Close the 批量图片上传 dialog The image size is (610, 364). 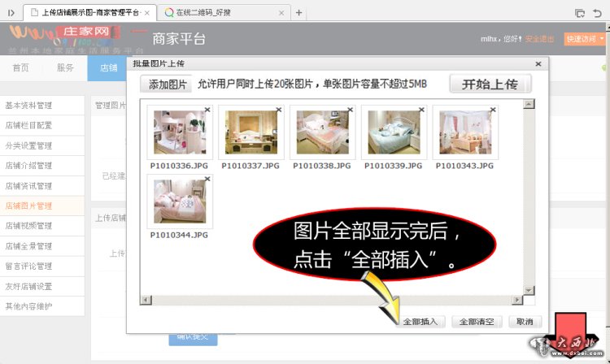tap(538, 63)
